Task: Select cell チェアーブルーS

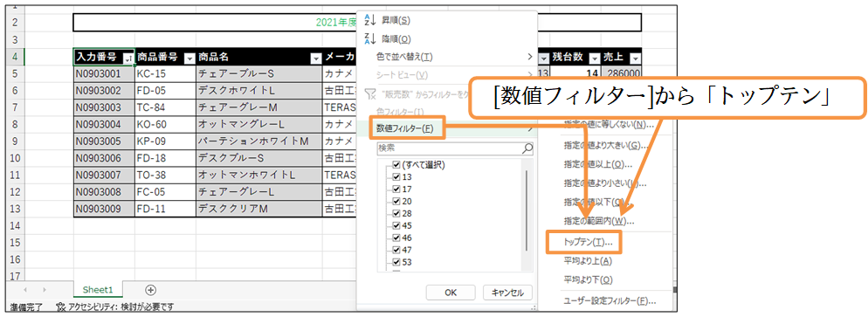Action: pos(259,73)
